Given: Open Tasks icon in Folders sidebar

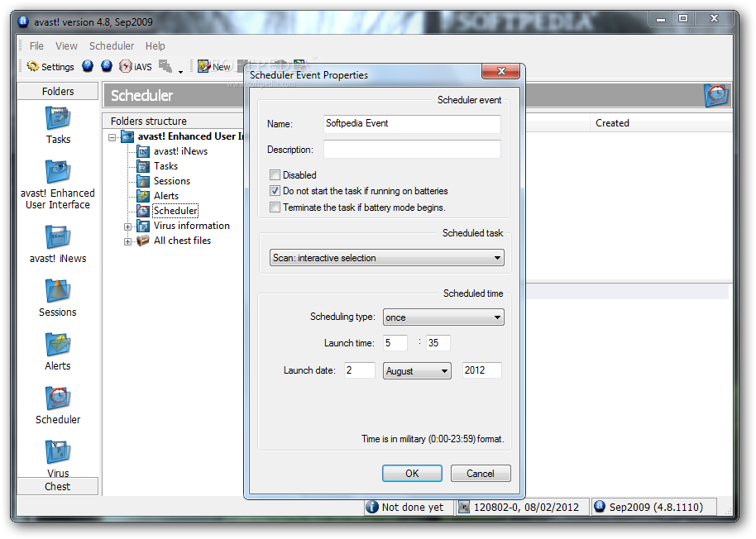Looking at the screenshot, I should [58, 125].
